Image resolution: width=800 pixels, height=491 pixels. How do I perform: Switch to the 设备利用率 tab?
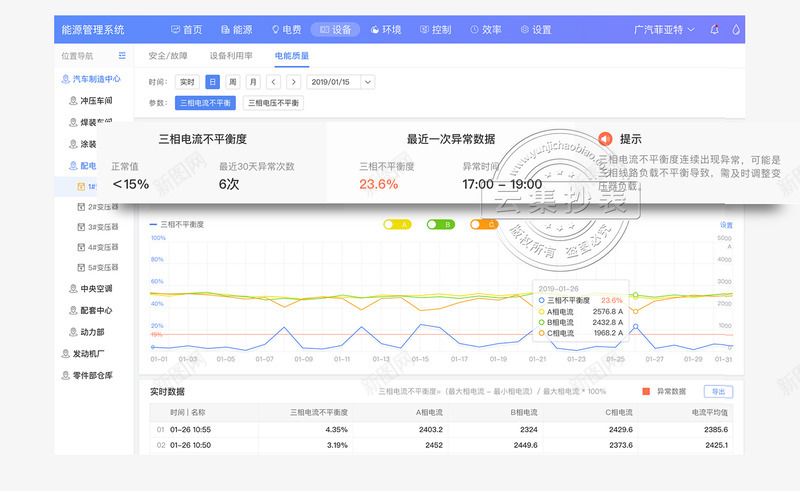231,56
